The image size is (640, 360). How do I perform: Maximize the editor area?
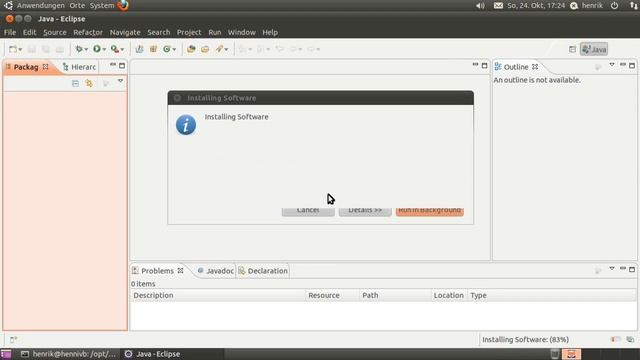tap(484, 65)
